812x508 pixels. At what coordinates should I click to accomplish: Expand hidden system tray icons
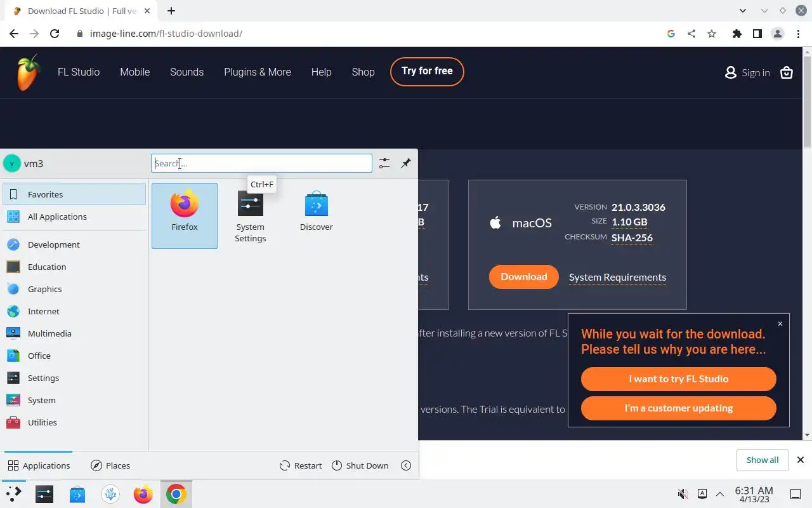[720, 494]
